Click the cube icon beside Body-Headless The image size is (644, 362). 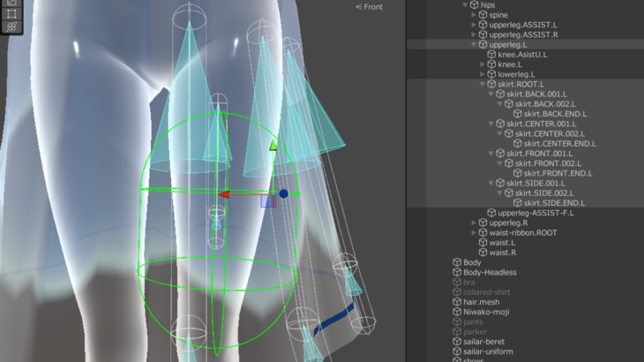[x=456, y=272]
